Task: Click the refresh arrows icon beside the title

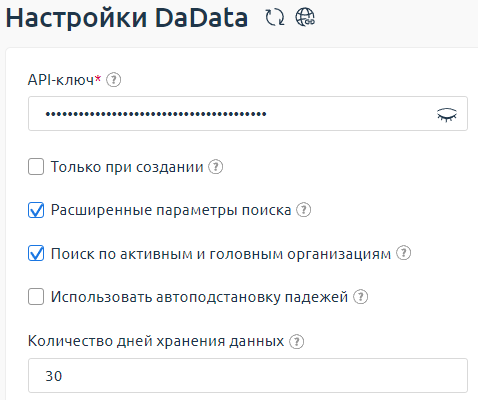Action: click(x=275, y=17)
